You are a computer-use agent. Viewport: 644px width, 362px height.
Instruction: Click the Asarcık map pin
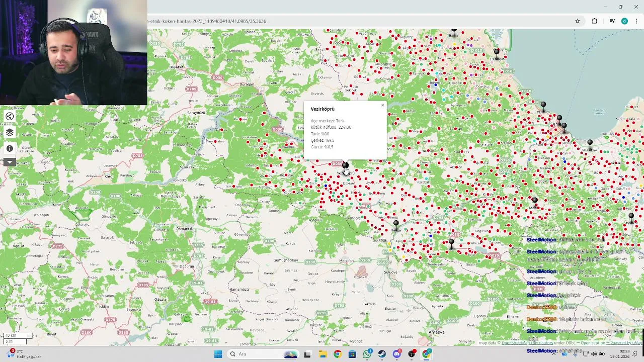click(534, 201)
